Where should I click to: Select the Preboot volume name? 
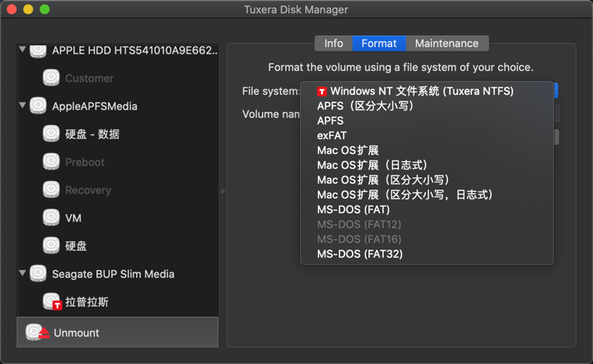85,162
